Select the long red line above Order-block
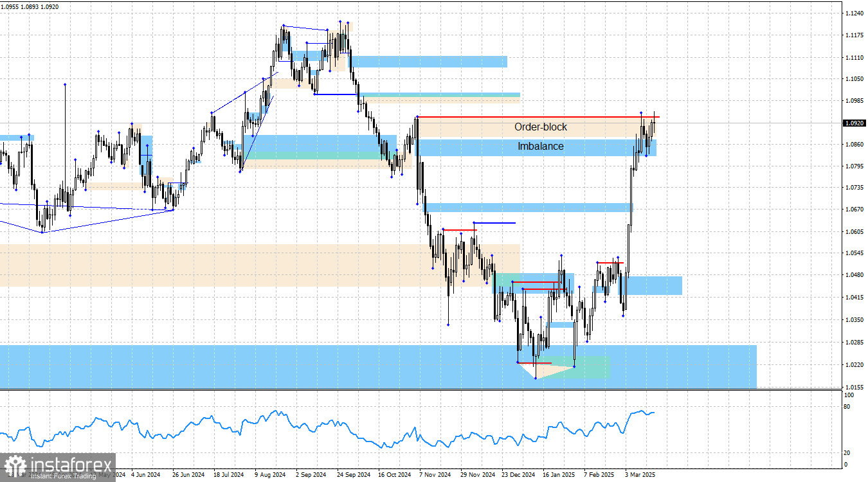Image resolution: width=868 pixels, height=482 pixels. [x=538, y=116]
